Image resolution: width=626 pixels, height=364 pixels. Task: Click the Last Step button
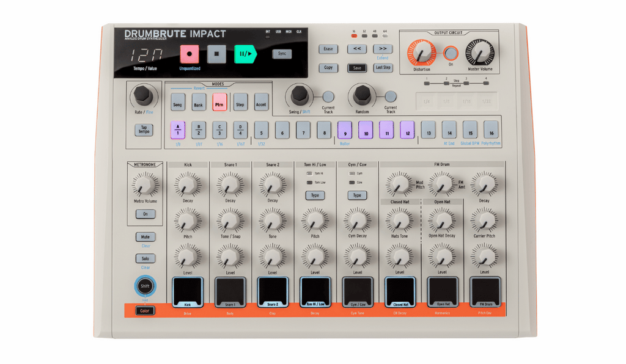(x=383, y=68)
